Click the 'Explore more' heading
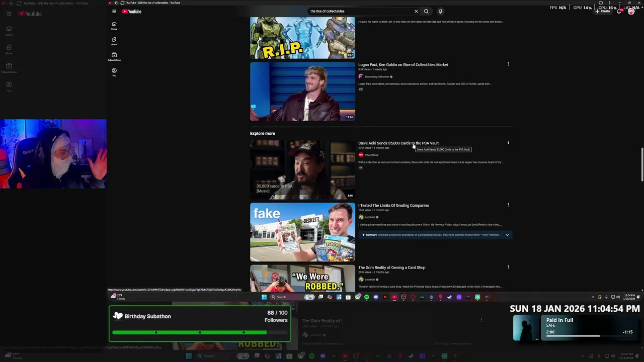Screen dimensions: 644x362 click(x=263, y=133)
